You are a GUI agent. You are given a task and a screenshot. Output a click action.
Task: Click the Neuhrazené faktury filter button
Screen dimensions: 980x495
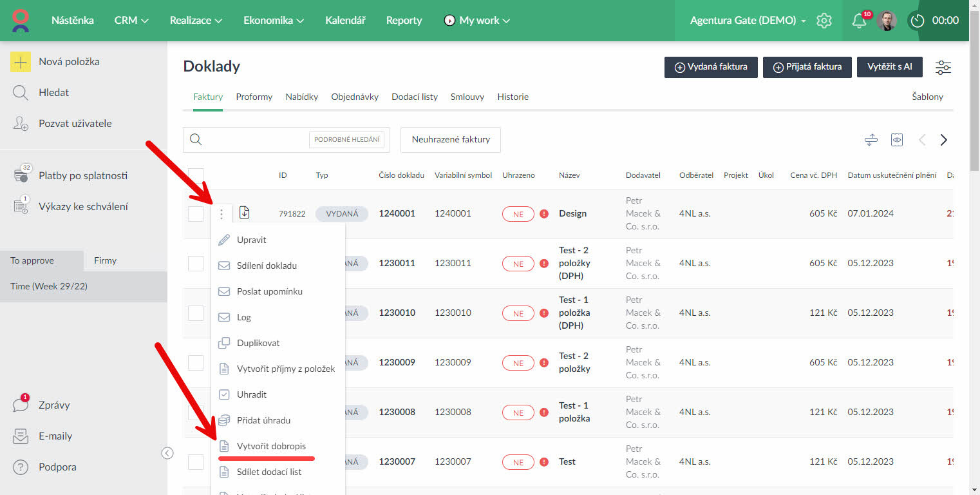click(451, 139)
